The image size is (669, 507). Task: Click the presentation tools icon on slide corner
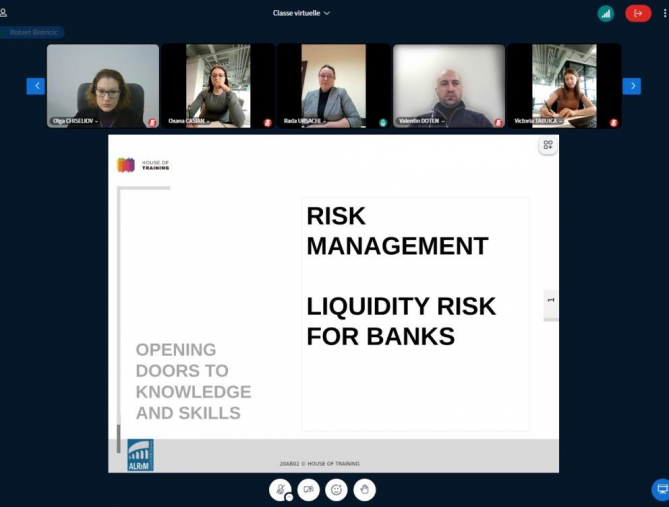(x=547, y=146)
